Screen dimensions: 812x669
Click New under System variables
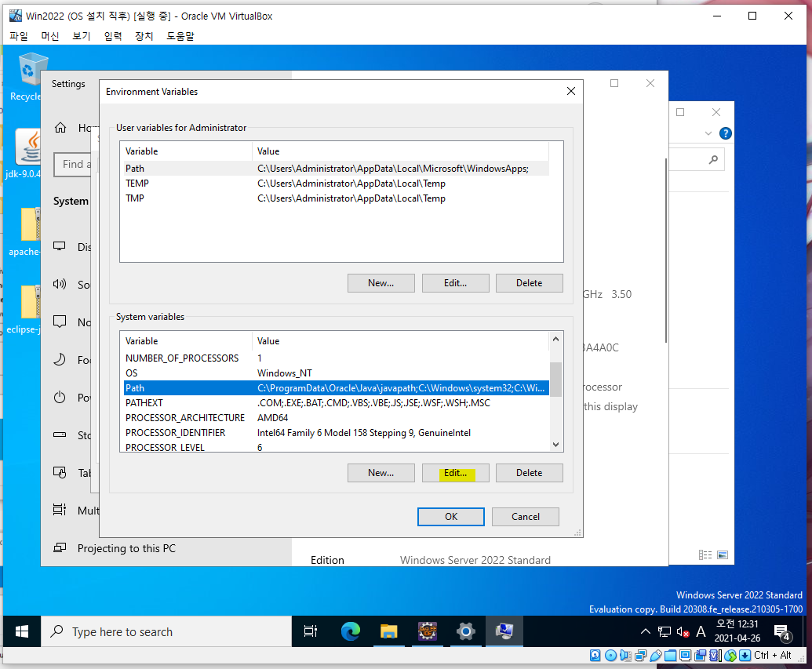tap(381, 473)
